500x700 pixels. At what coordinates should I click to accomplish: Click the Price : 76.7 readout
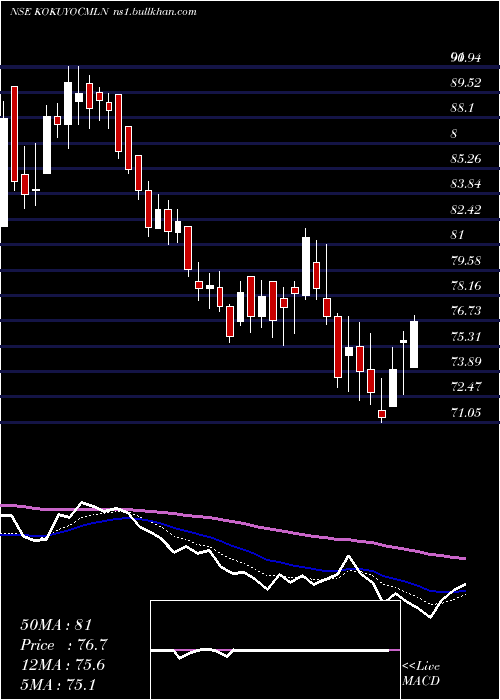point(64,645)
